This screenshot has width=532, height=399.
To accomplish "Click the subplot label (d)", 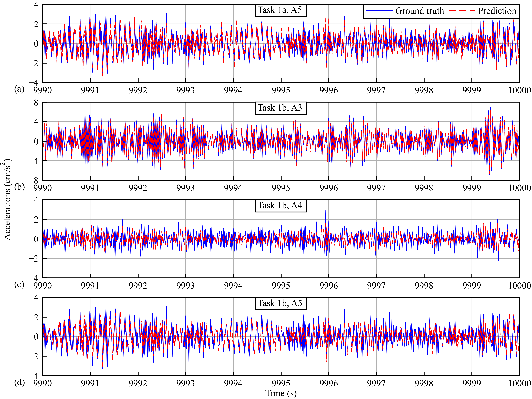I will (x=19, y=382).
